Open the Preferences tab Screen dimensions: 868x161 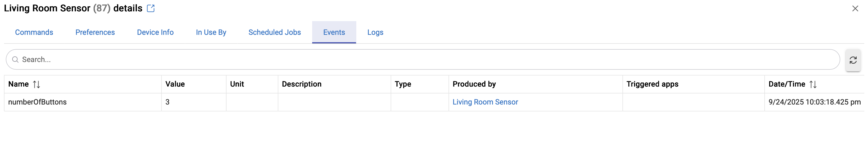click(x=95, y=32)
